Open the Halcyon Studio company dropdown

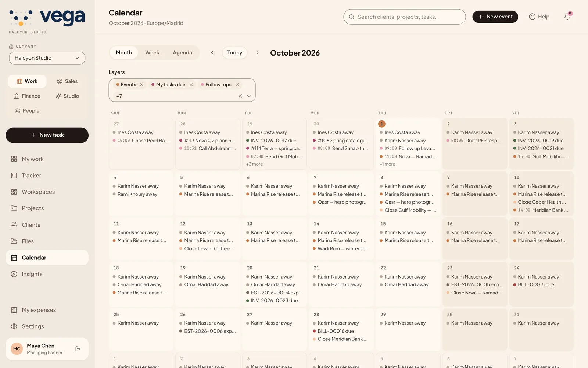tap(47, 58)
